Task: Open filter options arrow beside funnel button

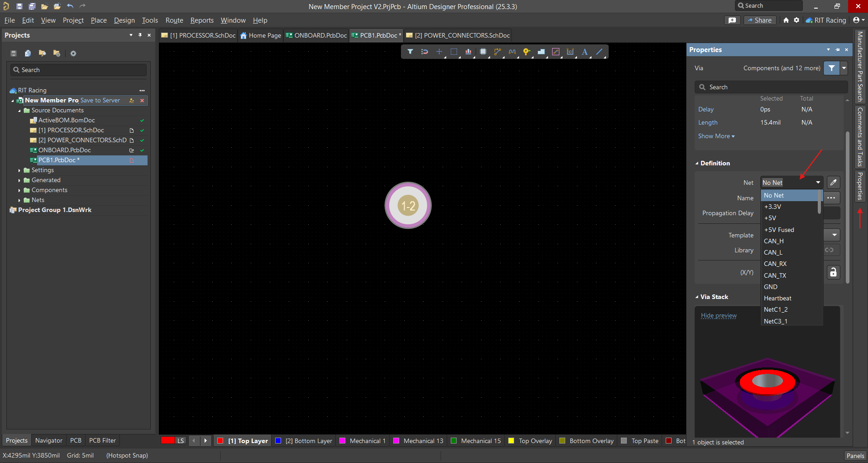Action: (844, 68)
